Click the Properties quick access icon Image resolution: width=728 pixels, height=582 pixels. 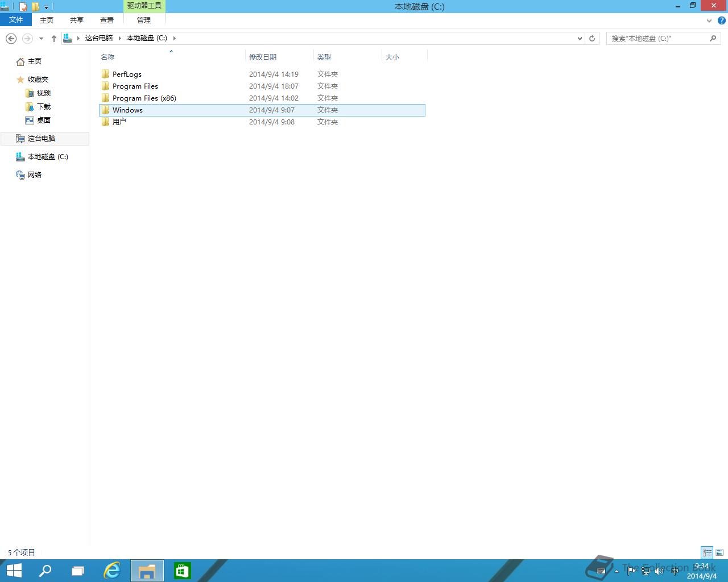(x=23, y=7)
